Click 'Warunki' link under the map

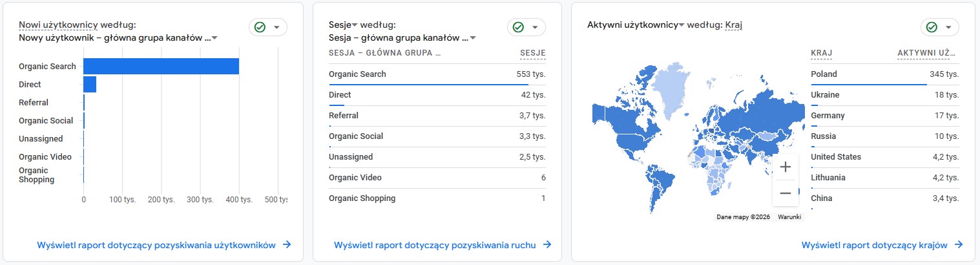click(x=789, y=217)
